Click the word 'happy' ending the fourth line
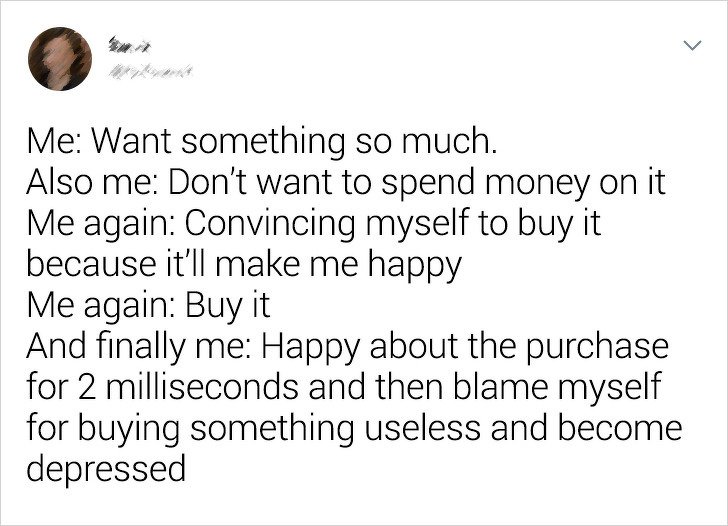The image size is (728, 526). 415,266
